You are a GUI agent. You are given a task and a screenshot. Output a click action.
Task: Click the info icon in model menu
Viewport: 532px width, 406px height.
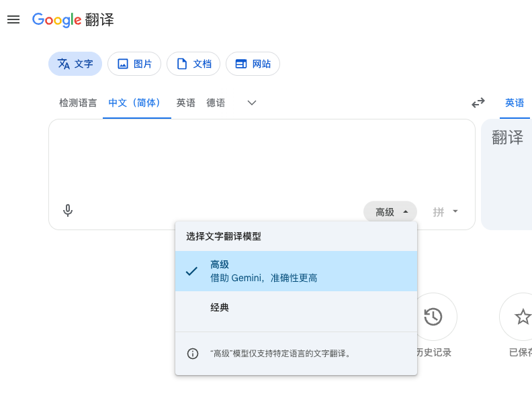click(193, 354)
